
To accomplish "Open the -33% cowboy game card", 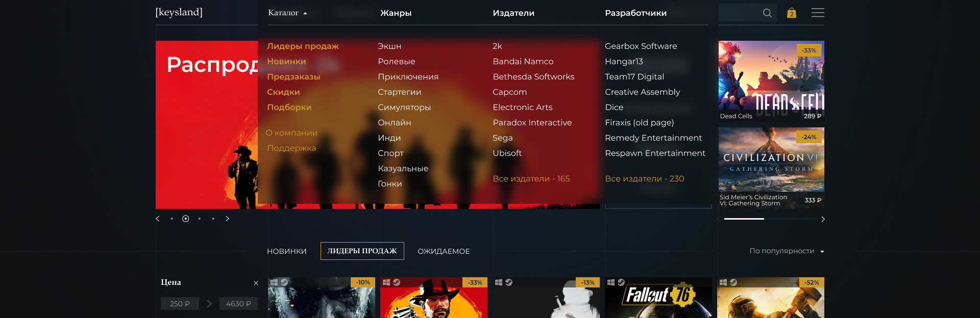I will pos(434,298).
